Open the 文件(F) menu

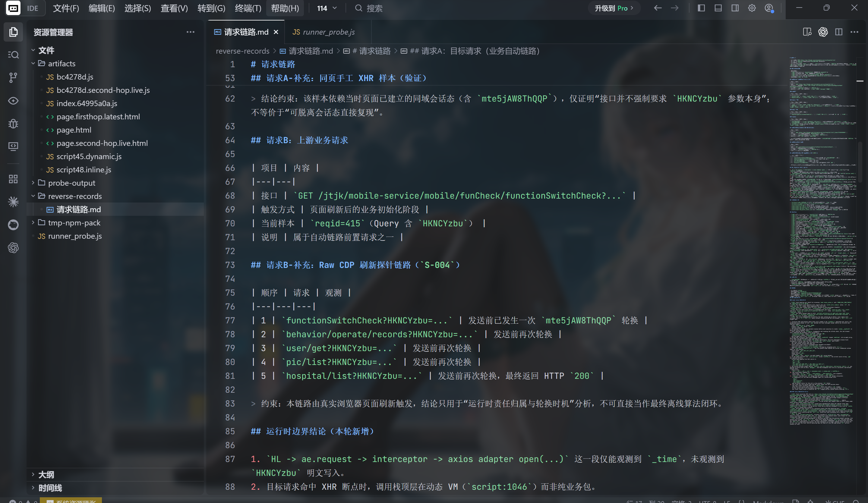[x=66, y=8]
